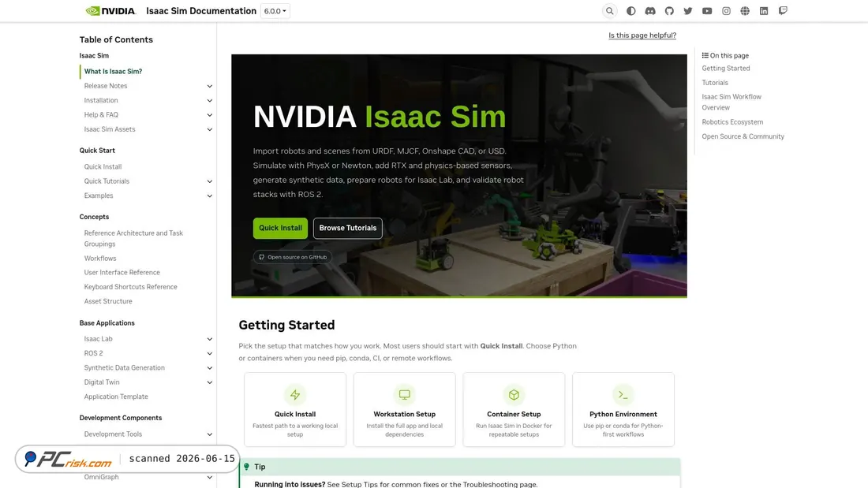
Task: Open Asset Structure in sidebar
Action: (x=108, y=301)
